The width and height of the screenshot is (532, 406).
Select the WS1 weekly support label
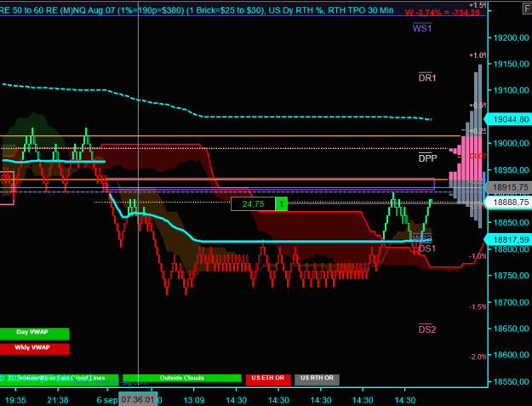pos(422,28)
